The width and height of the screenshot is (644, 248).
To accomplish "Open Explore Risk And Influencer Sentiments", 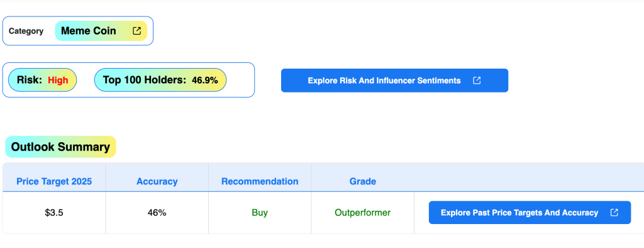I will tap(394, 81).
